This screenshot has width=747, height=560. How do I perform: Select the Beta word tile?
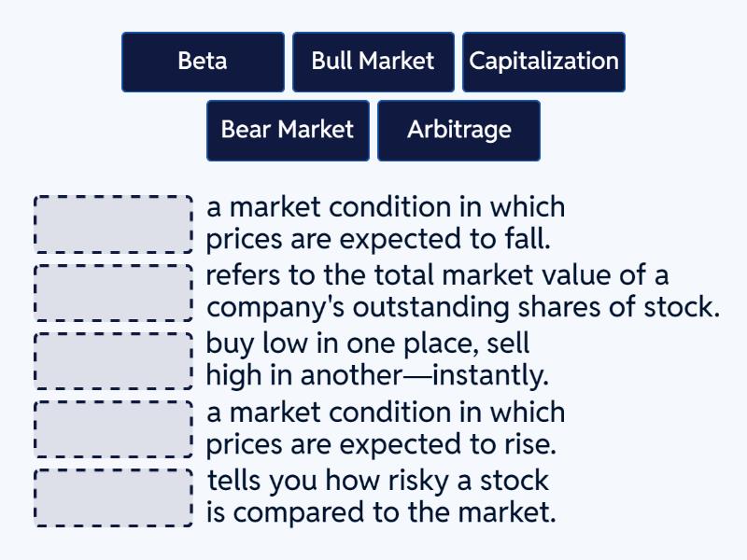(203, 62)
